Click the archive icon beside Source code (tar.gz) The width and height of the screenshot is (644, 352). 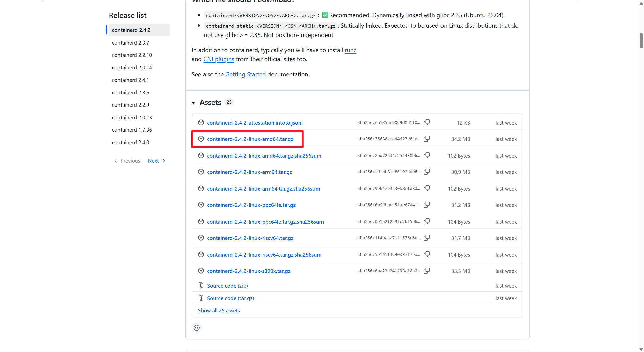[x=201, y=298]
